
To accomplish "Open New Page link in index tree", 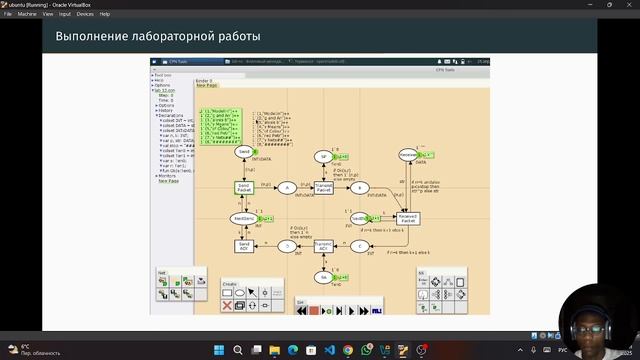I will pos(169,181).
